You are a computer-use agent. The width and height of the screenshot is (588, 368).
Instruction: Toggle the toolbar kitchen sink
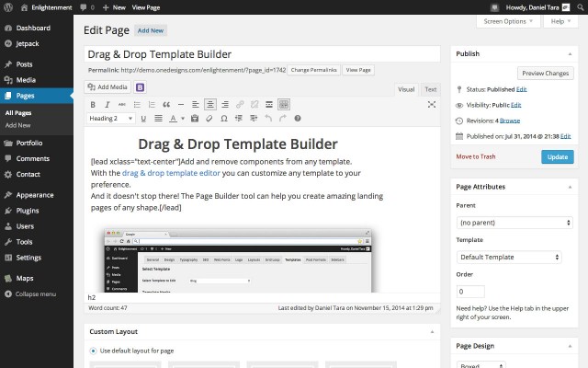coord(284,104)
